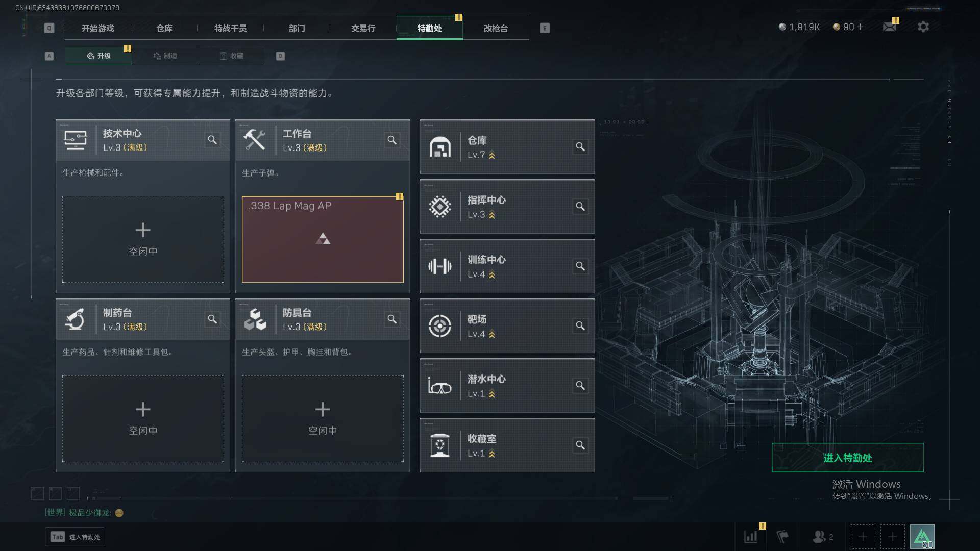Expand 收藏室 Lv.1 upgrade arrow

(x=492, y=454)
